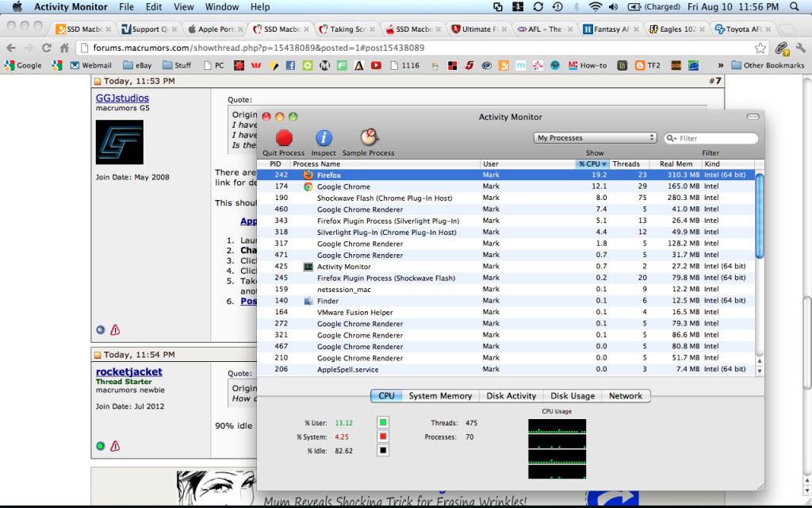The image size is (812, 508).
Task: Click the sync menu bar icon
Action: pos(538,6)
